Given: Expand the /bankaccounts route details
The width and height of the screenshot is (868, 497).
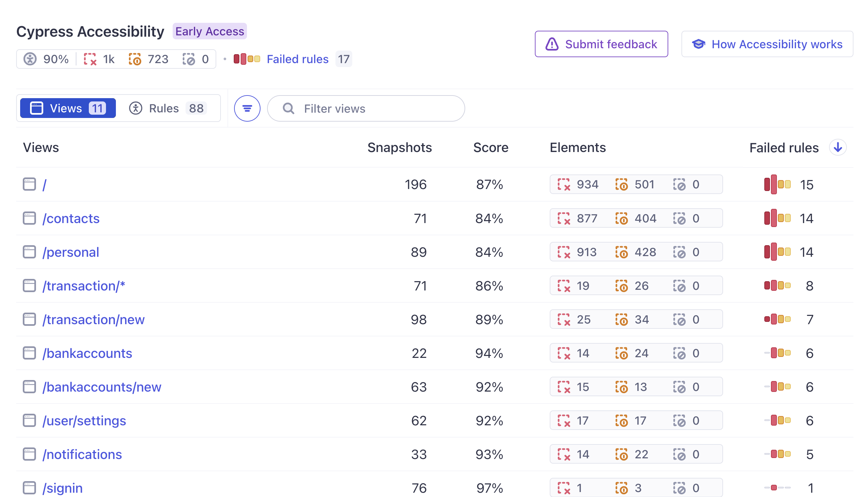Looking at the screenshot, I should (x=87, y=353).
